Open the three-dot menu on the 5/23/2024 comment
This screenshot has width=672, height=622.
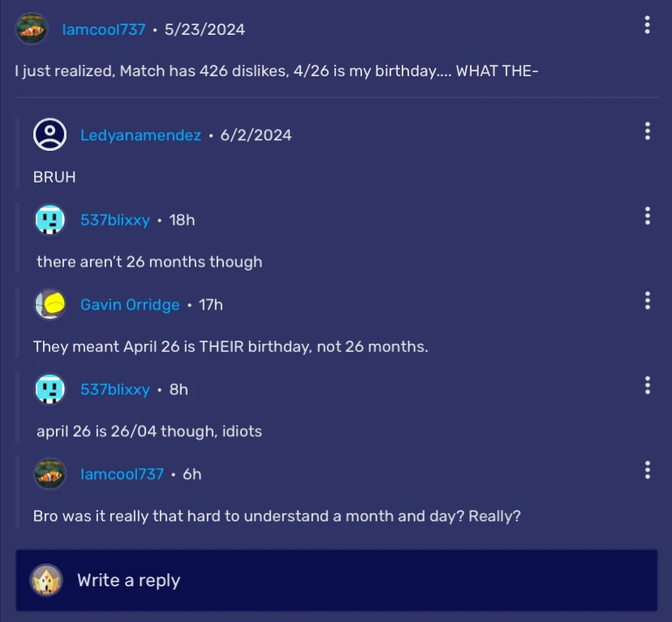click(647, 25)
